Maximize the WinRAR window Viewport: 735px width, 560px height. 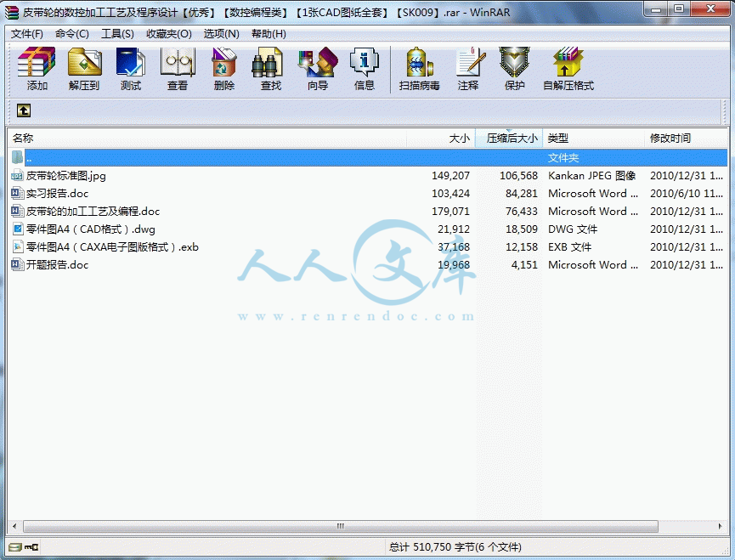(x=679, y=8)
